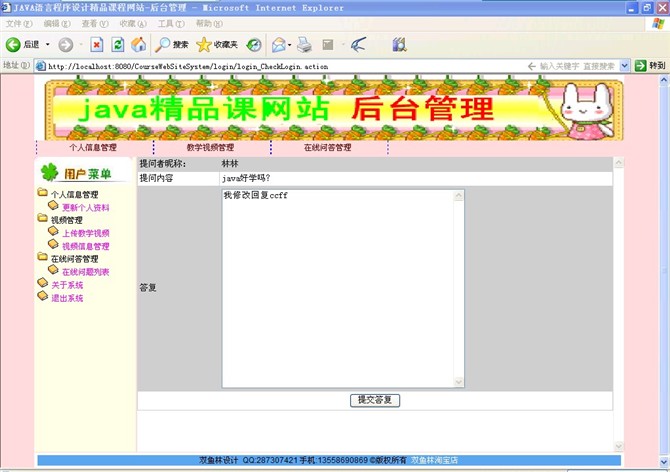Click the IE Back arrow button

tap(14, 45)
